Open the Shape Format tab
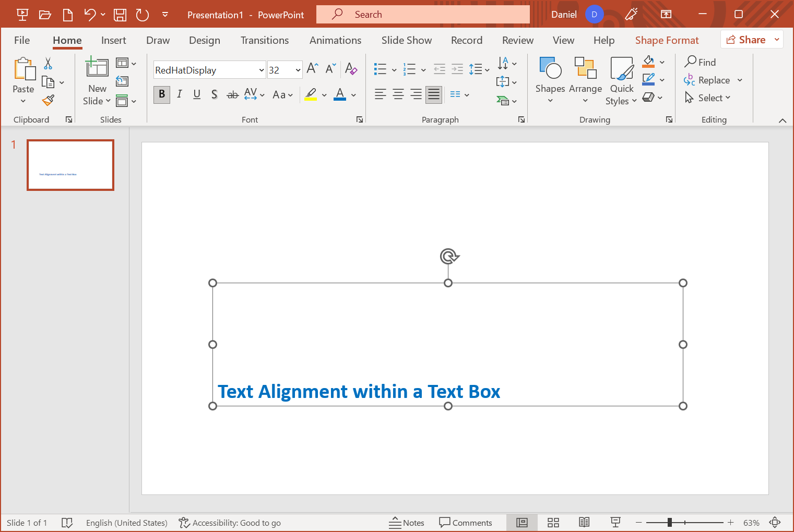794x532 pixels. pos(667,40)
